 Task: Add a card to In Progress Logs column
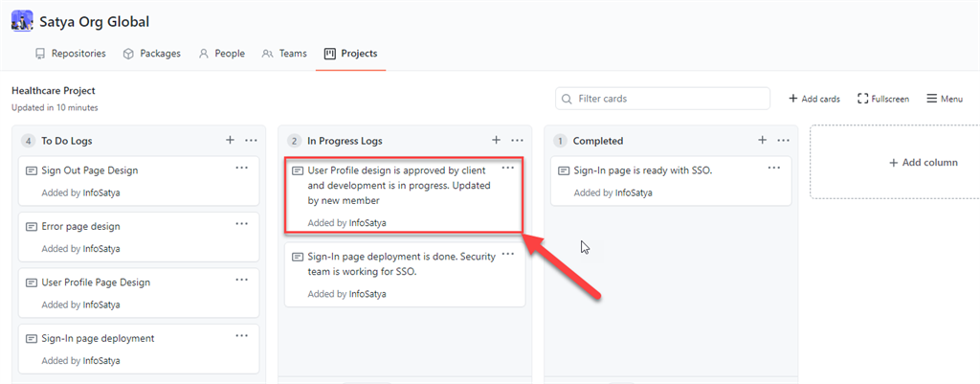[497, 141]
